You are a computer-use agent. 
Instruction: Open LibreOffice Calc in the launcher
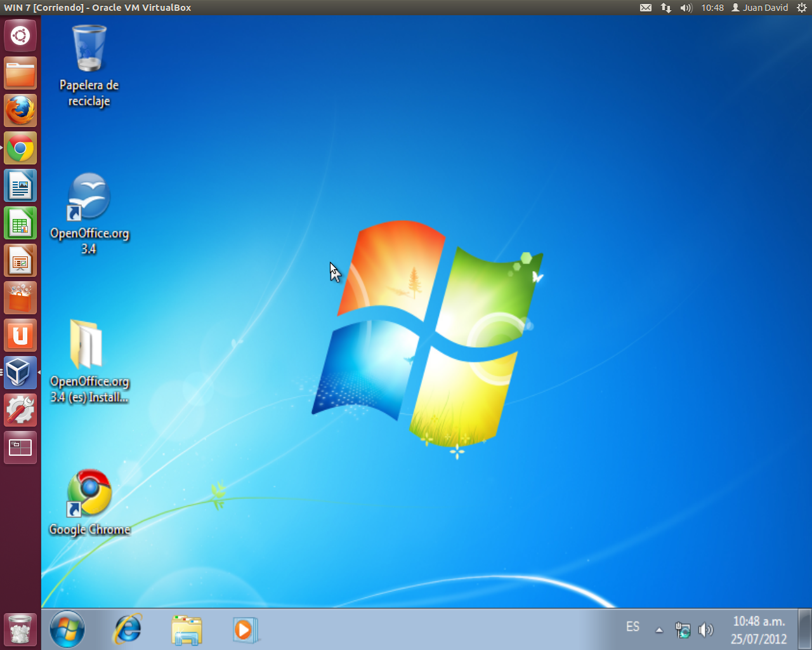pyautogui.click(x=20, y=223)
